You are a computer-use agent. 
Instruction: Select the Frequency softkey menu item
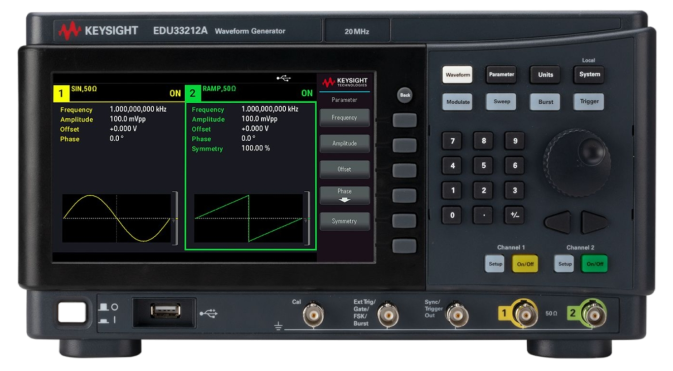pos(344,118)
